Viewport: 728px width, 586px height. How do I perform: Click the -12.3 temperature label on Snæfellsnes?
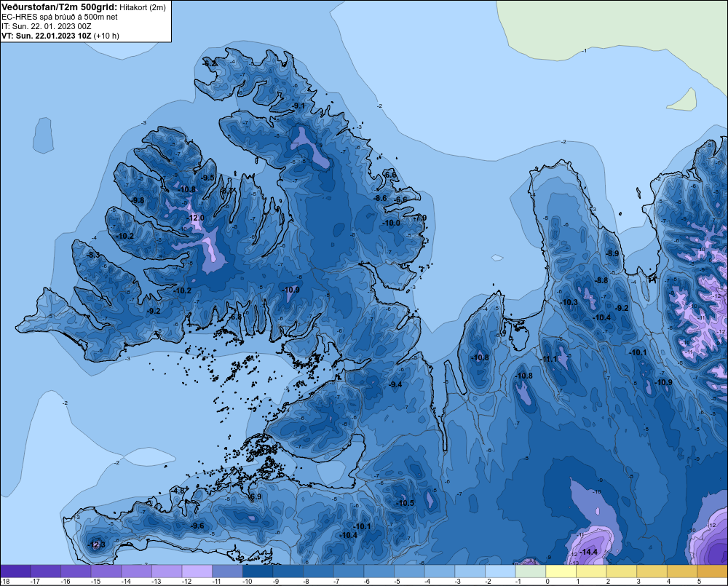pyautogui.click(x=97, y=545)
